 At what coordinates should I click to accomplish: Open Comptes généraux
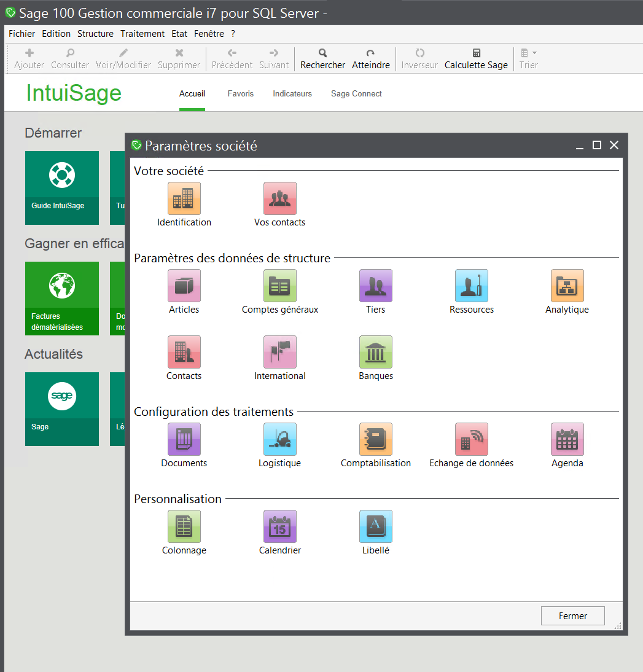click(x=279, y=286)
